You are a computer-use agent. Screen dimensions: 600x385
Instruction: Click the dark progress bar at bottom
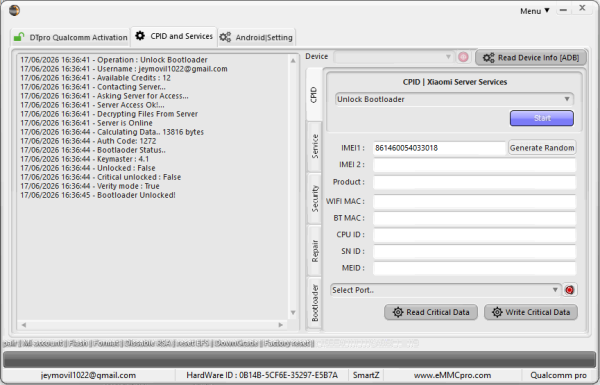(300, 360)
